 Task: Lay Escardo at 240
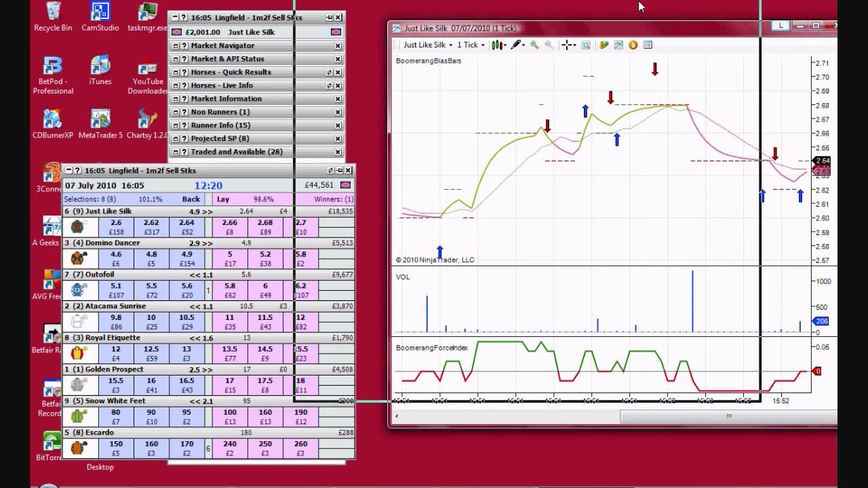pyautogui.click(x=230, y=448)
